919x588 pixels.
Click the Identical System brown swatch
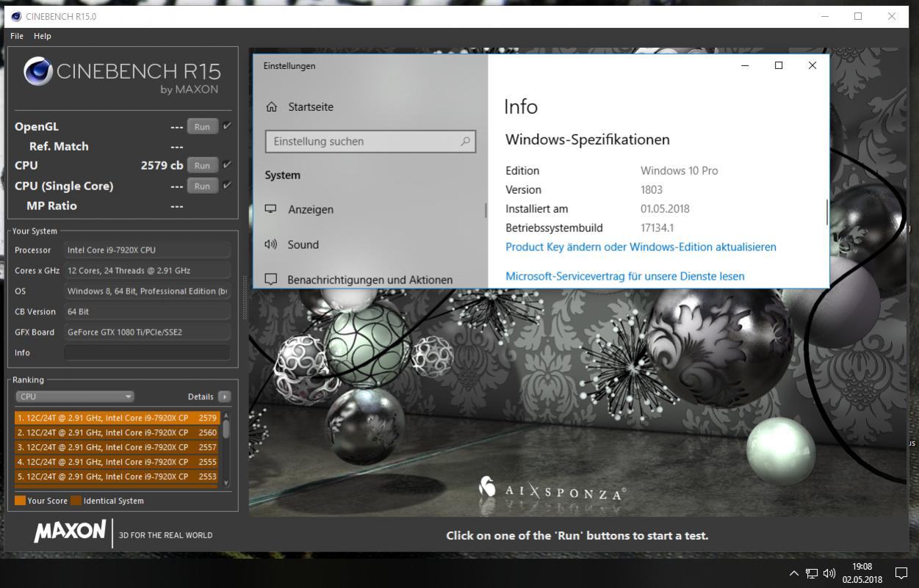[x=76, y=501]
